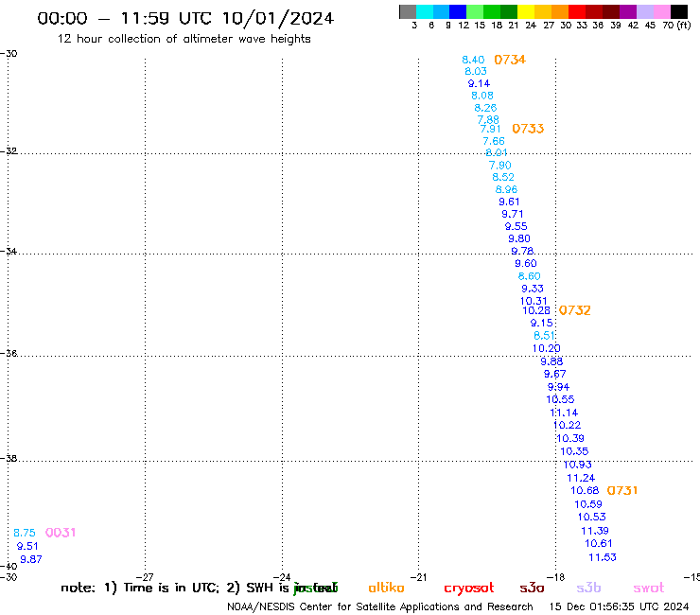This screenshot has height=615, width=700.
Task: Click the wave height value 10.39
Action: point(570,438)
